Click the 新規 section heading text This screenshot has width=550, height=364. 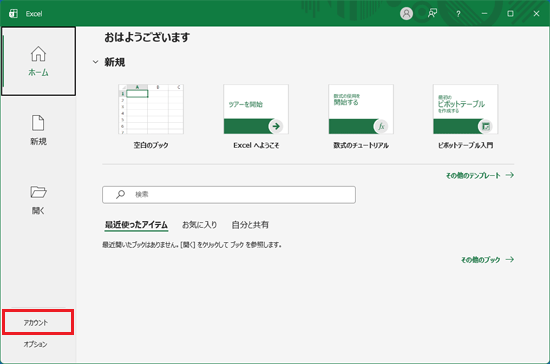115,62
